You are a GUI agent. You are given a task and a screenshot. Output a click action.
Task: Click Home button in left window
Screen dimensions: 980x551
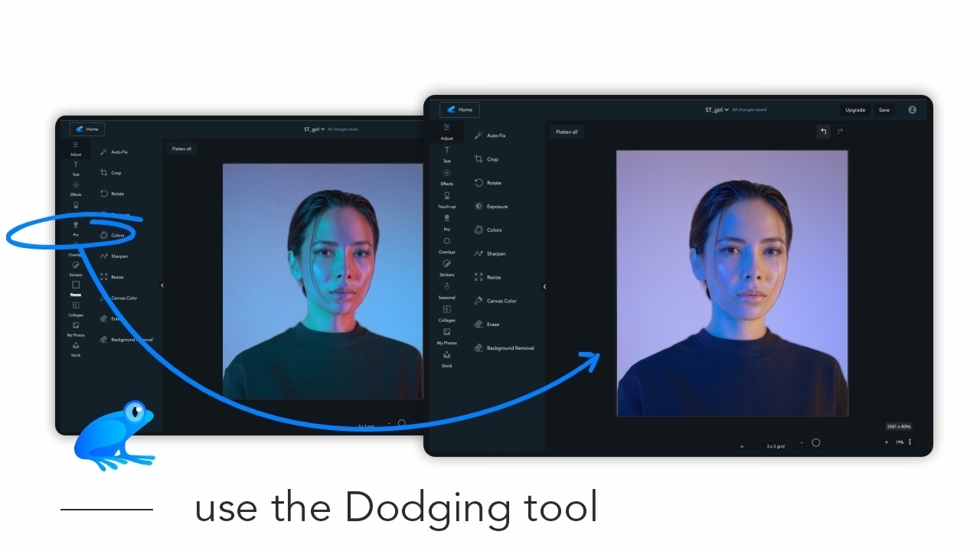point(87,129)
